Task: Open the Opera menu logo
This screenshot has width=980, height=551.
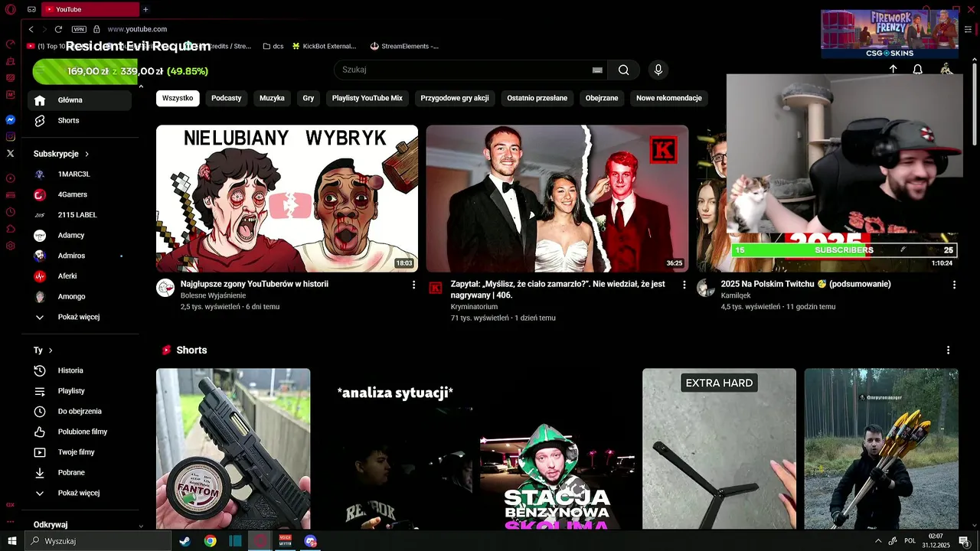Action: [x=10, y=9]
